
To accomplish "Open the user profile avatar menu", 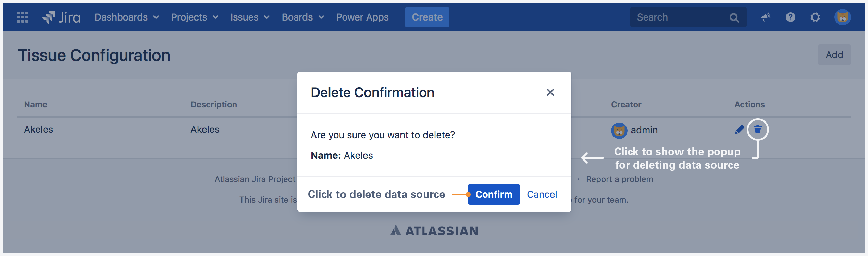I will 843,17.
